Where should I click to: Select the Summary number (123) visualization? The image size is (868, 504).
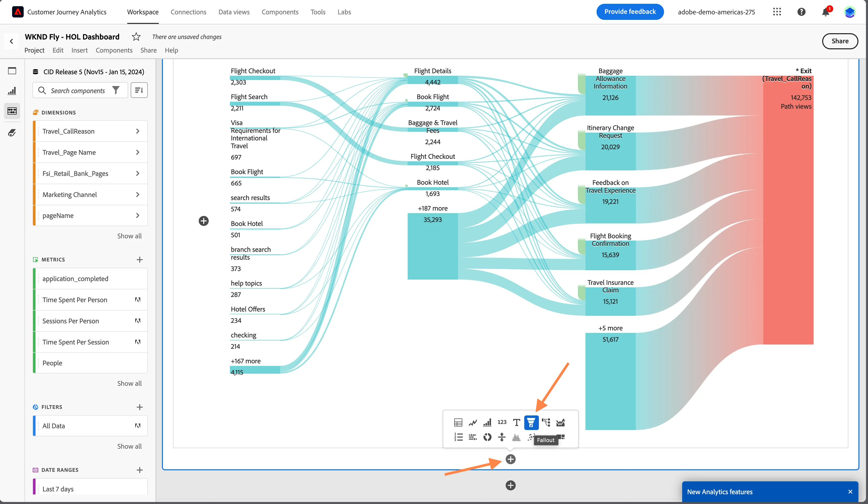[x=502, y=422]
